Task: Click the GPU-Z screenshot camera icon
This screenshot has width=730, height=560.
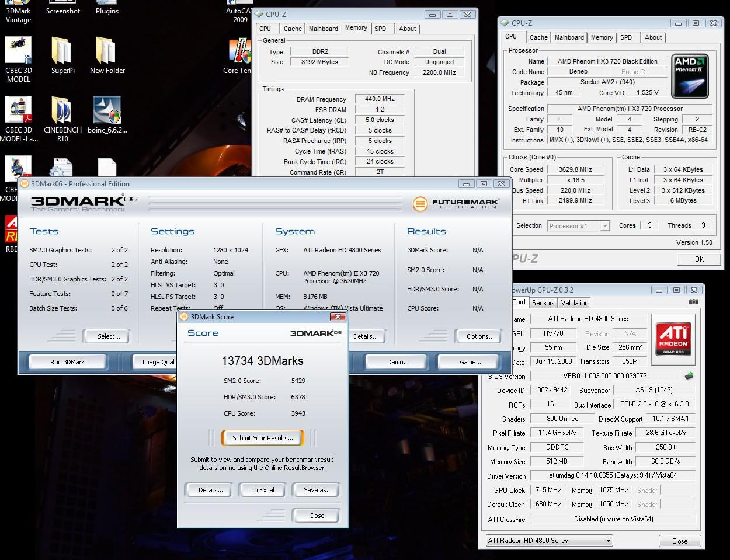Action: tap(693, 302)
